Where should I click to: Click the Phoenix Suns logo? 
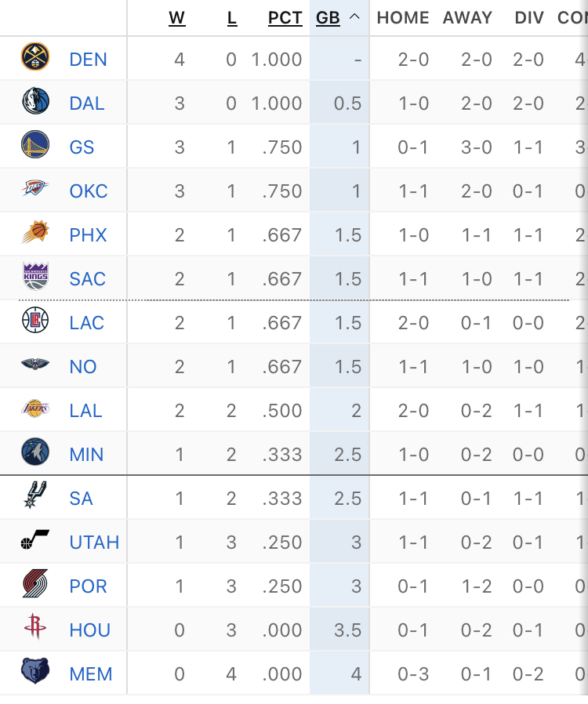35,232
